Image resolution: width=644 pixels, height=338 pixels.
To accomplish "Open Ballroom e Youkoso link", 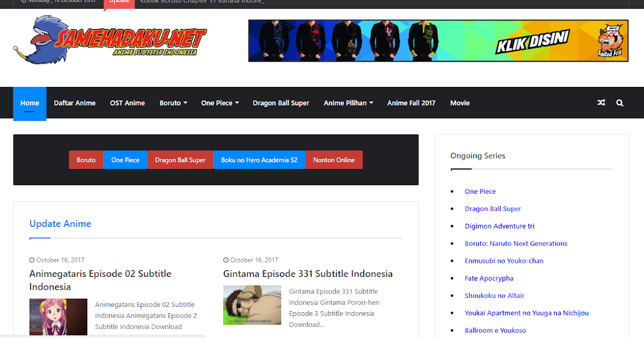I will (x=495, y=330).
